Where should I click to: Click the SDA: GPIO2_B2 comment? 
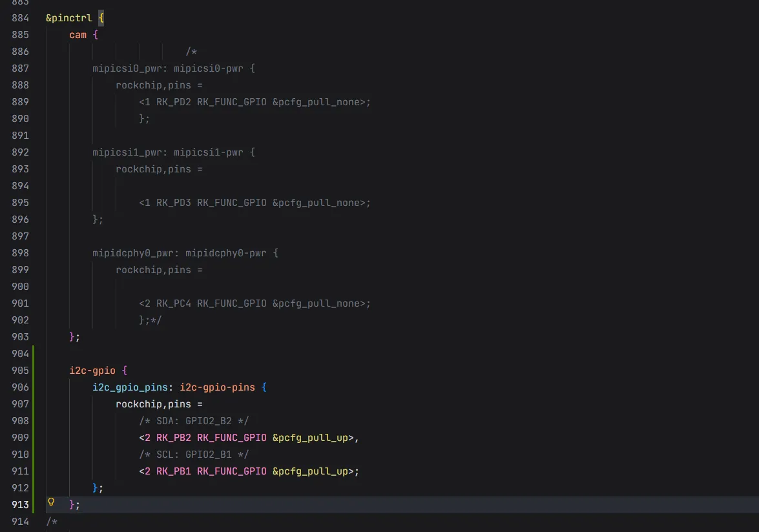coord(194,421)
